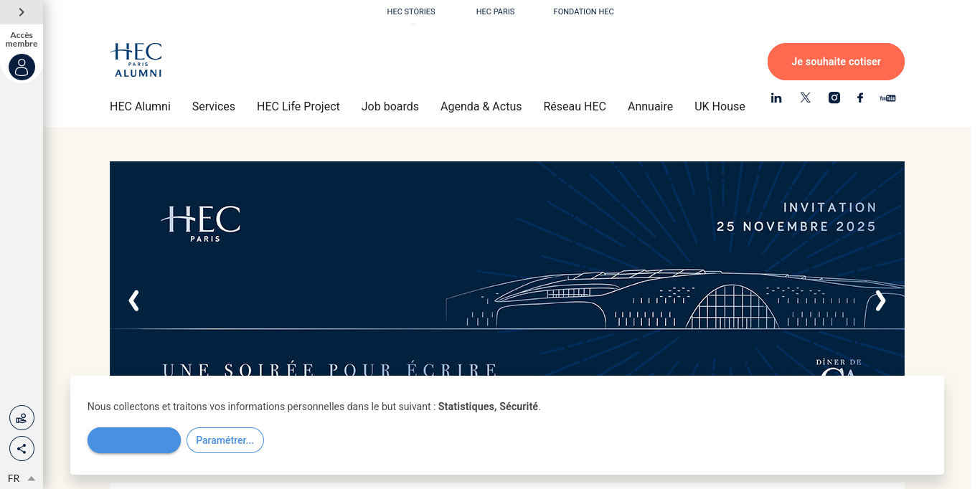Go to previous carousel slide

tap(133, 301)
